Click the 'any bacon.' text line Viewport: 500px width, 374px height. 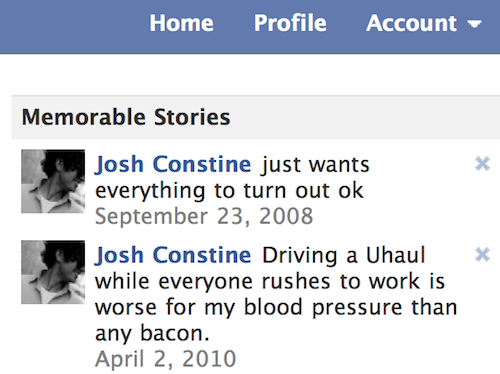(x=152, y=333)
